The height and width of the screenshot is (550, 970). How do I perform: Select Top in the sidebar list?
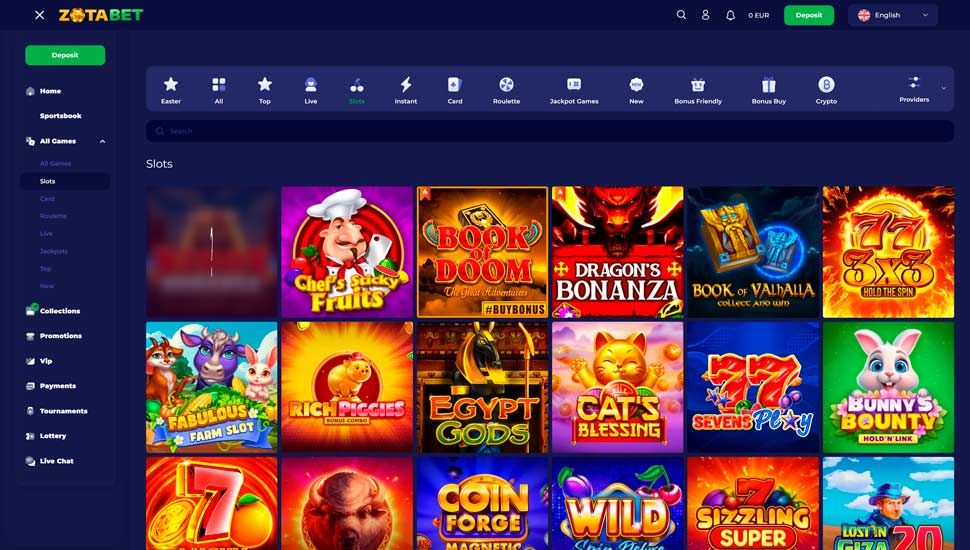46,269
